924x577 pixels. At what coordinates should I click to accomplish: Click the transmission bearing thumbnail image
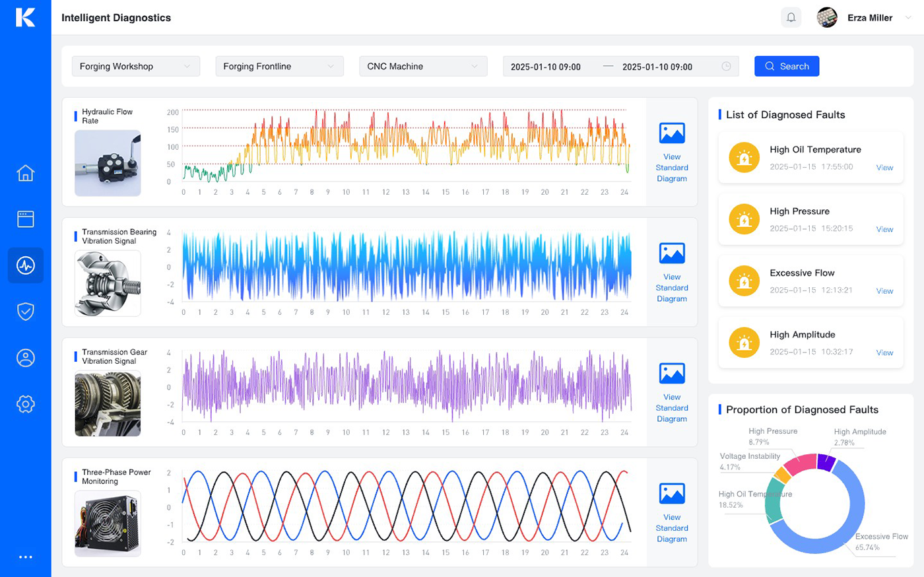[x=108, y=283]
